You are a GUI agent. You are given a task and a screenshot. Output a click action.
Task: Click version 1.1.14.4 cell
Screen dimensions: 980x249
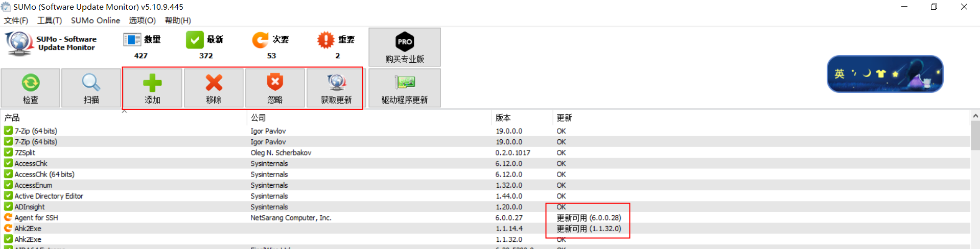tap(509, 229)
